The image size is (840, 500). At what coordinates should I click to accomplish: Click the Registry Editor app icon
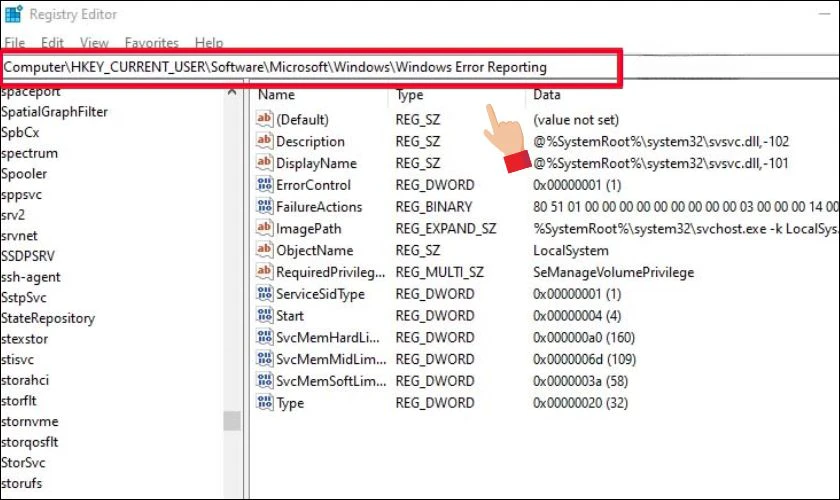[x=13, y=14]
